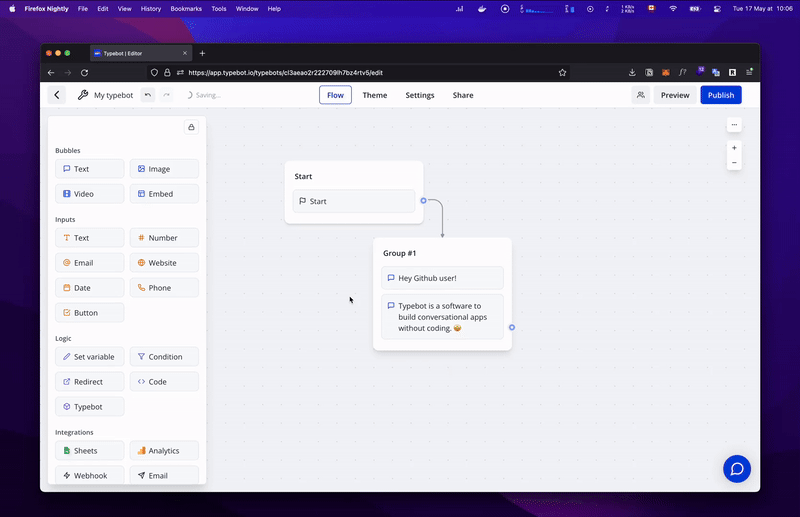This screenshot has width=800, height=517.
Task: Open the Tools menu in menu bar
Action: point(219,9)
